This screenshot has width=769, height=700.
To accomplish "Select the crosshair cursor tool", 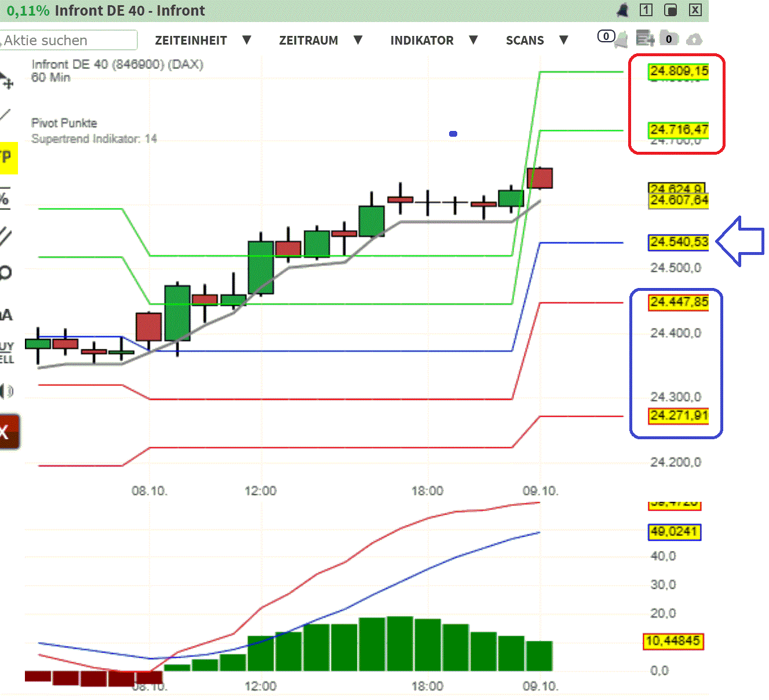I will pyautogui.click(x=8, y=81).
